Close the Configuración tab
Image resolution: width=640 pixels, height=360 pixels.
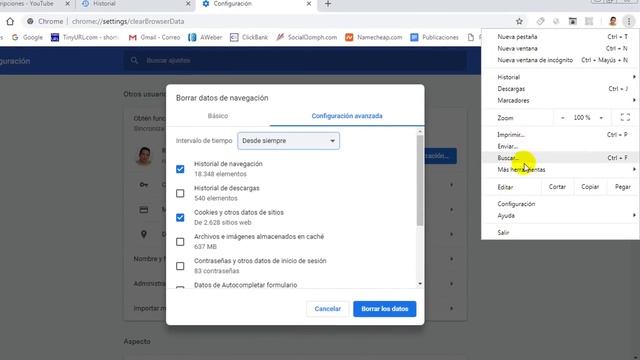pyautogui.click(x=309, y=4)
